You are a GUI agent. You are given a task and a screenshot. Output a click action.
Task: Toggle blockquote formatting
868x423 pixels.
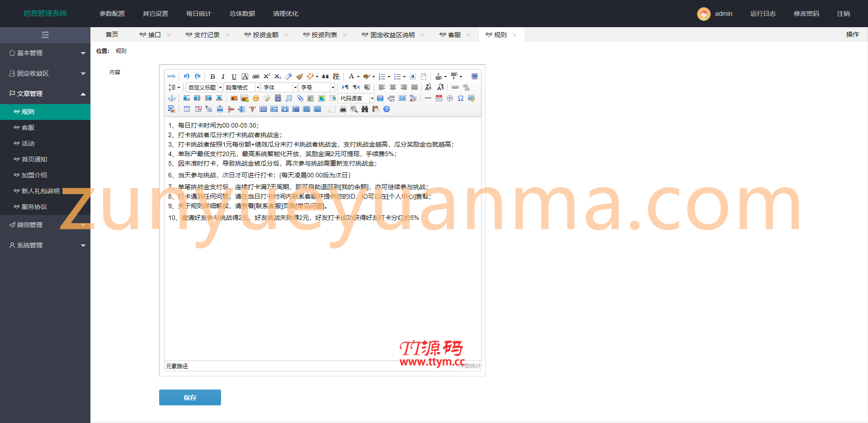pyautogui.click(x=325, y=76)
